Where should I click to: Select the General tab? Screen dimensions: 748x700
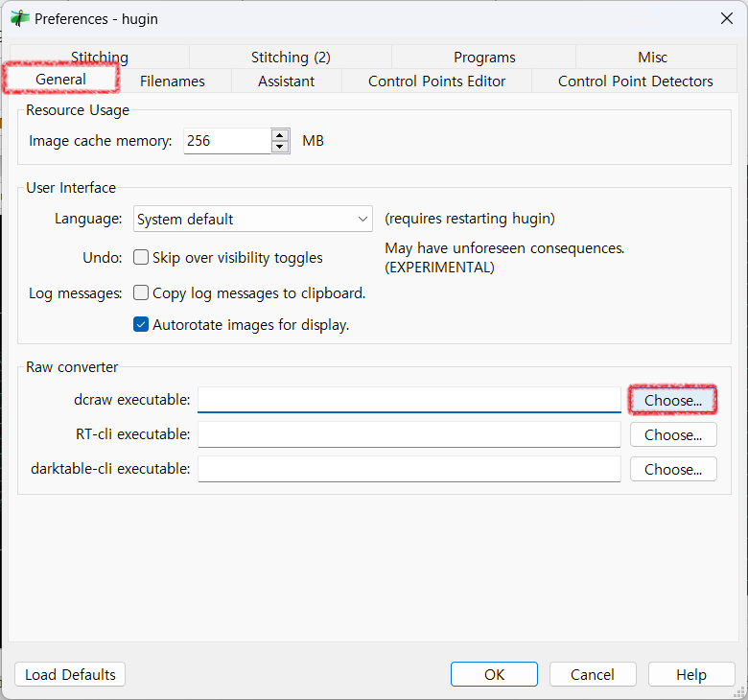(x=60, y=80)
